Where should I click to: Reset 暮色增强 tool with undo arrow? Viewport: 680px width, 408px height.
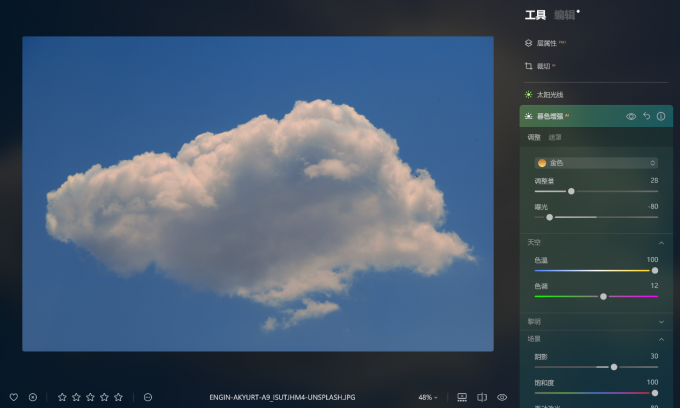(x=646, y=116)
